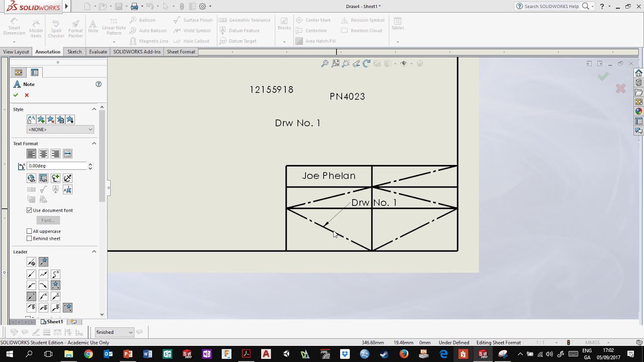
Task: Click the Note tool in ribbon
Action: 93,26
